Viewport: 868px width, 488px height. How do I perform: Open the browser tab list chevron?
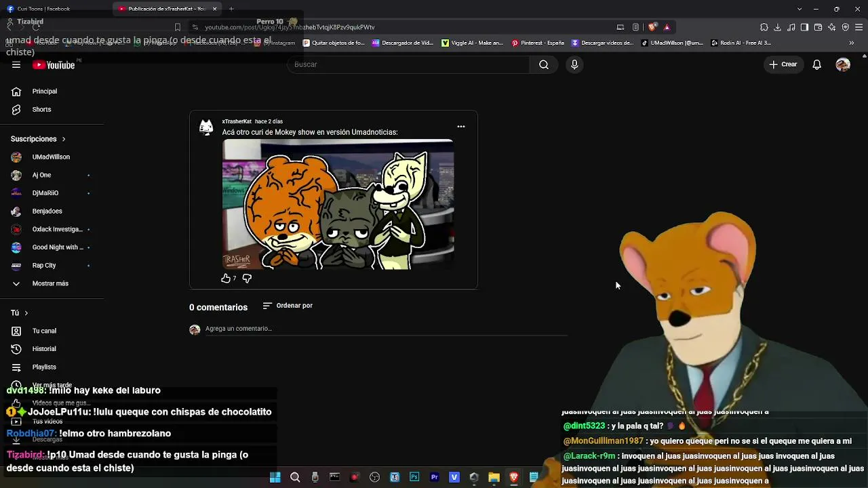coord(800,9)
